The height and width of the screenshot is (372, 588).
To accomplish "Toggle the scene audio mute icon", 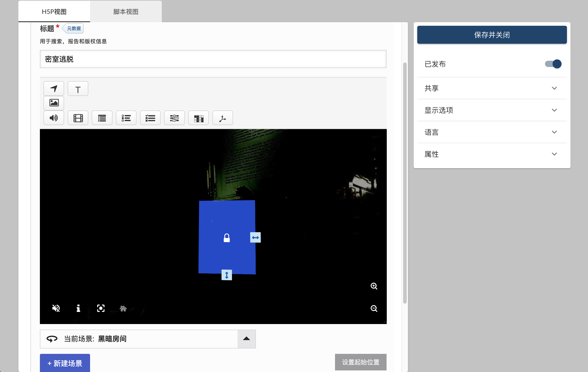I will 56,308.
